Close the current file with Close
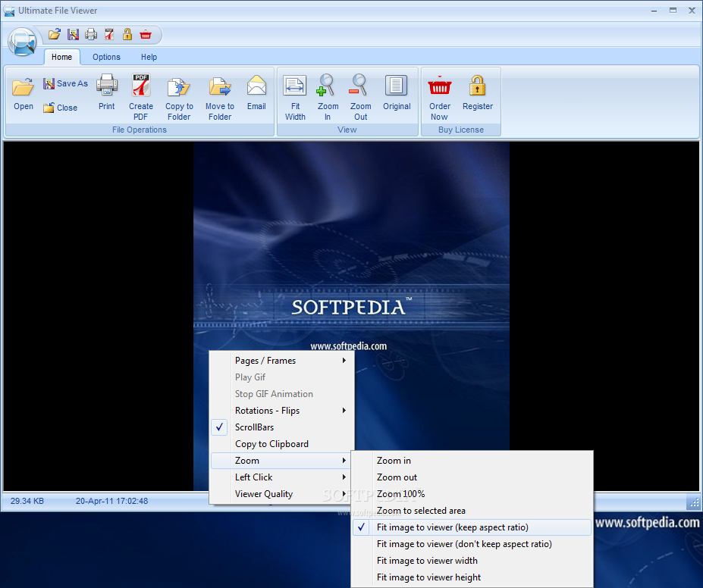703x588 pixels. click(60, 108)
